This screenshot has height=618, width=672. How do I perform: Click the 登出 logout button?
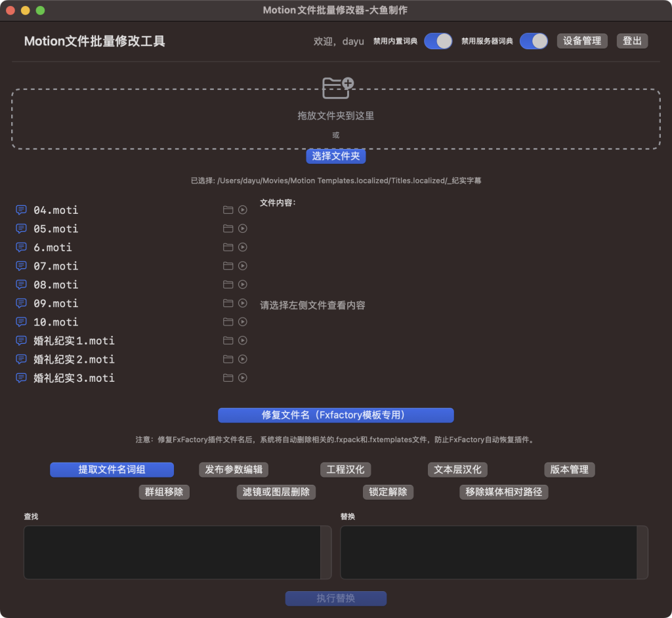tap(632, 41)
